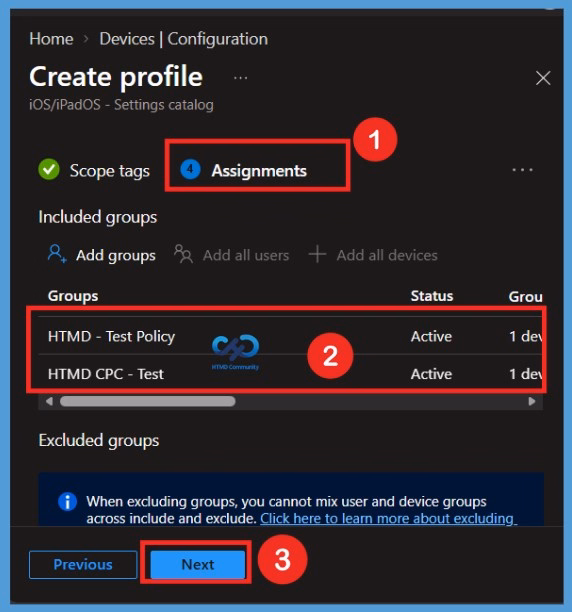Click the Included groups heading
The image size is (572, 612).
click(x=98, y=217)
